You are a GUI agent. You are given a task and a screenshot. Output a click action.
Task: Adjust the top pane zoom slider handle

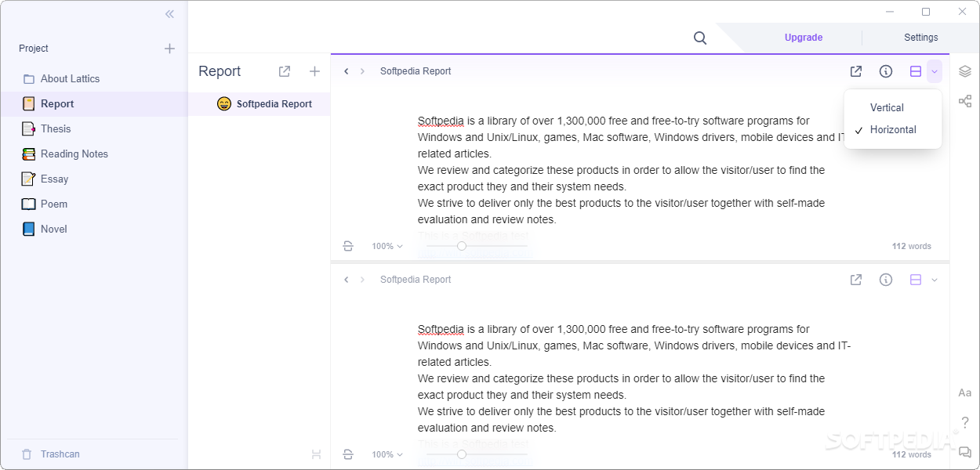click(x=462, y=246)
